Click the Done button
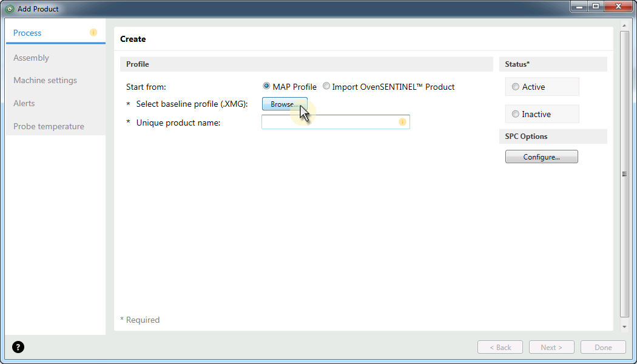 tap(603, 348)
